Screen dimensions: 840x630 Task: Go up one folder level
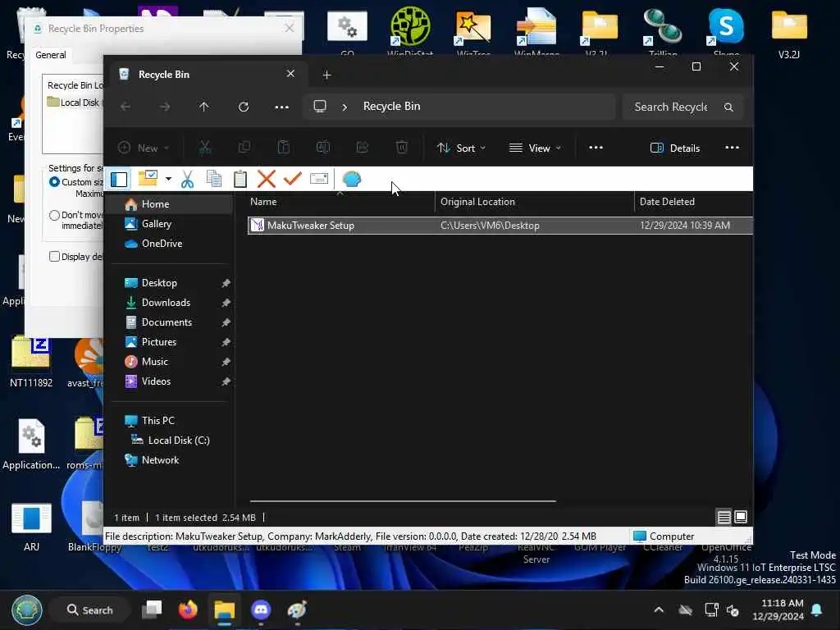click(203, 107)
